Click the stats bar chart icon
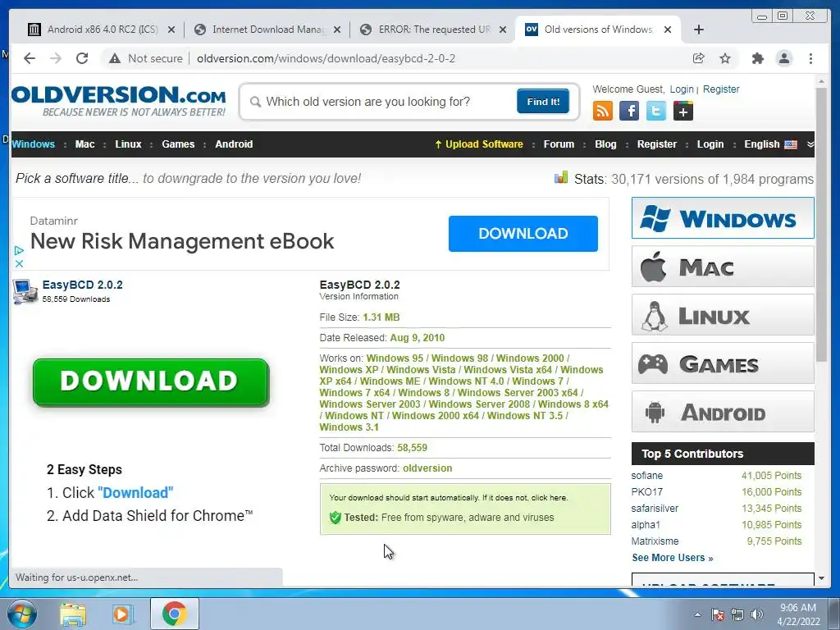Viewport: 840px width, 630px height. [x=561, y=177]
